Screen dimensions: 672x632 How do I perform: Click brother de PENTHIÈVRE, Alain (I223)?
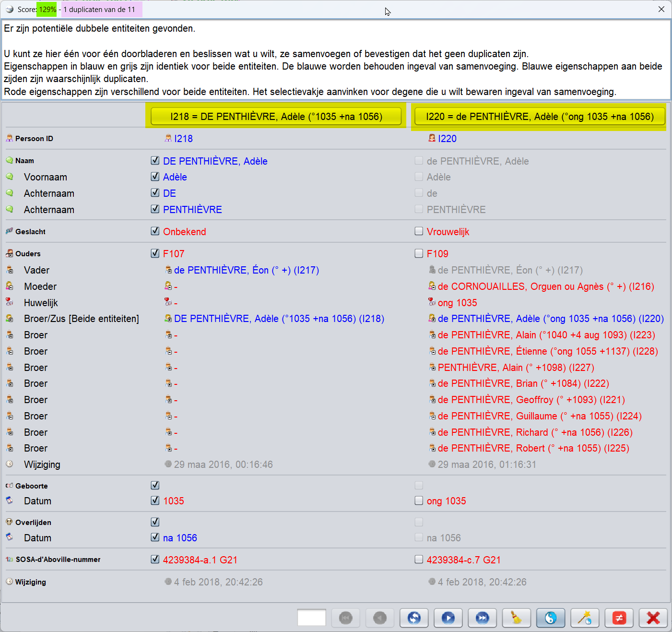tap(546, 335)
